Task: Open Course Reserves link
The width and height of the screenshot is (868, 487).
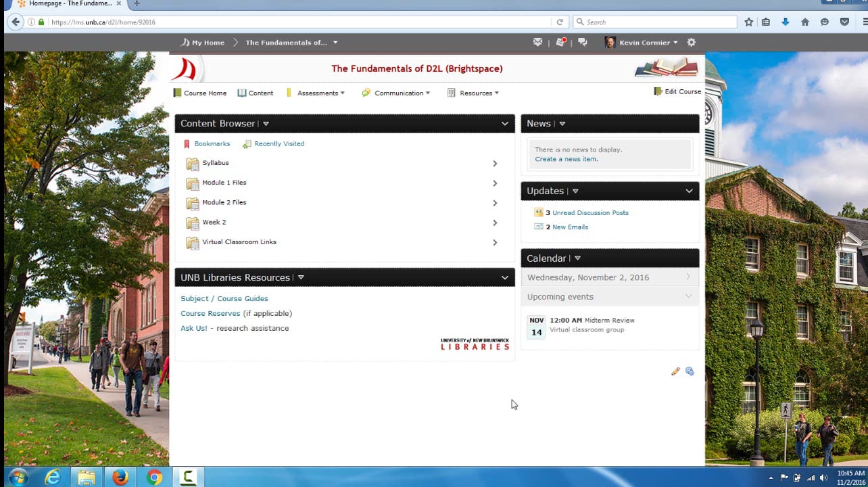Action: click(x=210, y=314)
